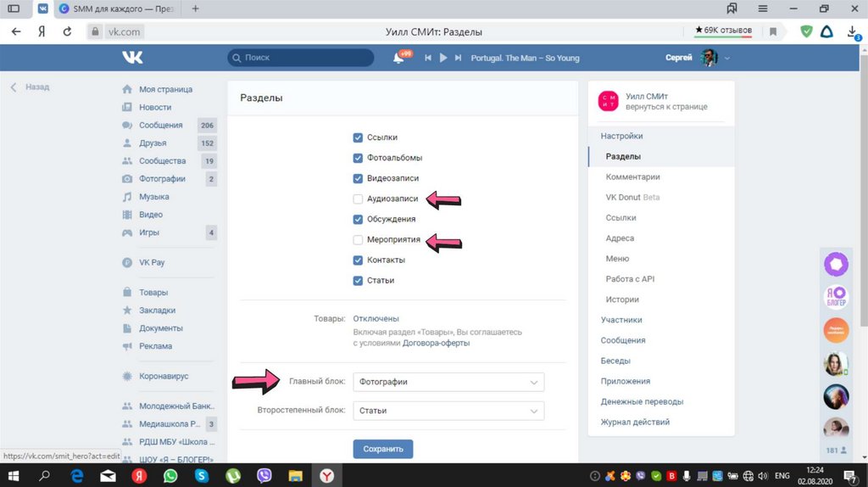Open the Главный блок dropdown

click(448, 382)
